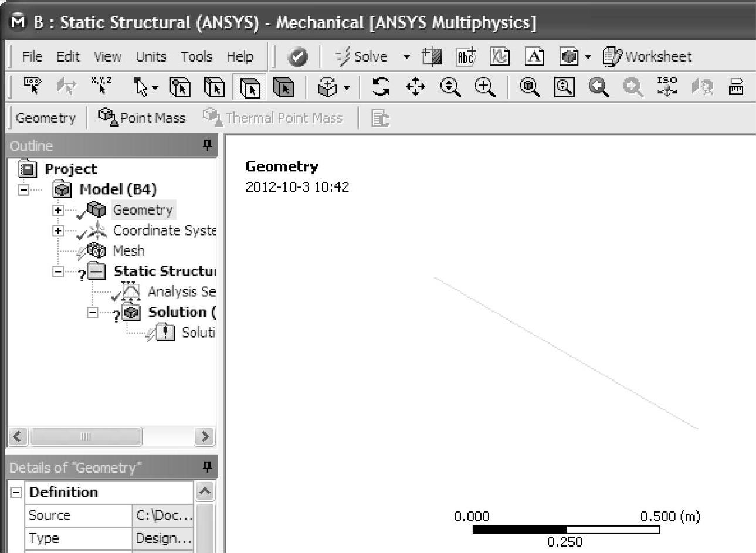Enable the edge selection filter

coord(215,88)
